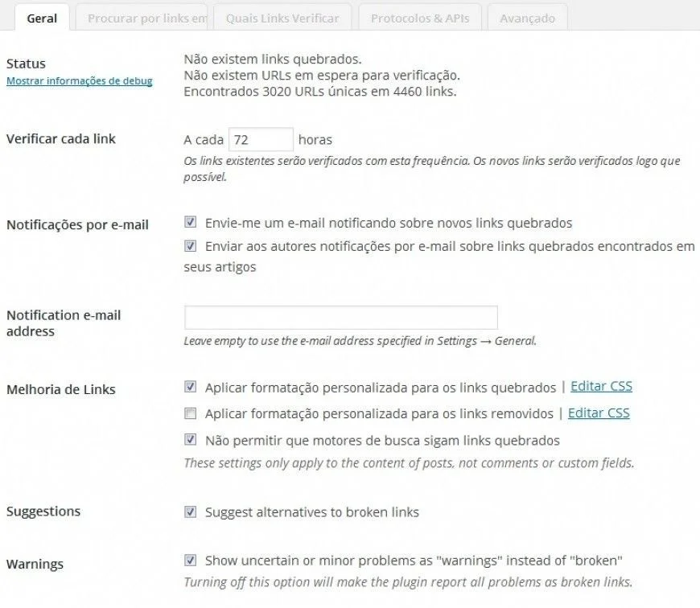Click the Envie-me um e-mail notificando label

point(389,223)
